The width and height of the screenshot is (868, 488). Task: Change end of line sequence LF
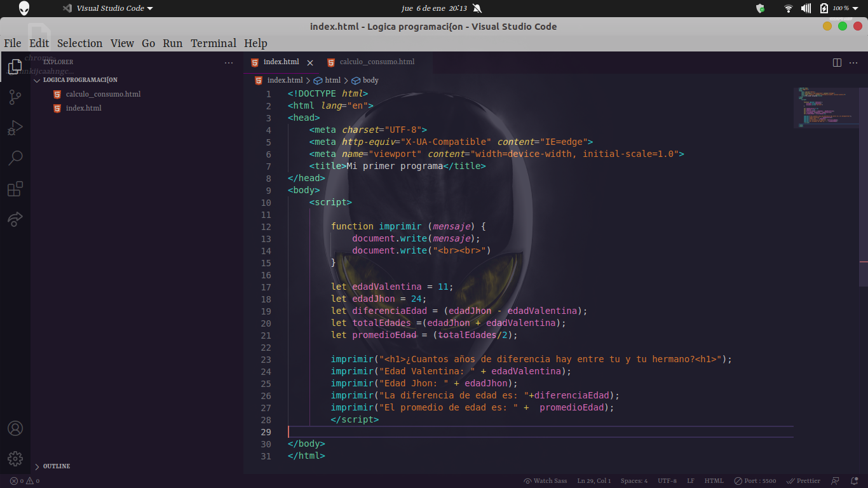691,481
